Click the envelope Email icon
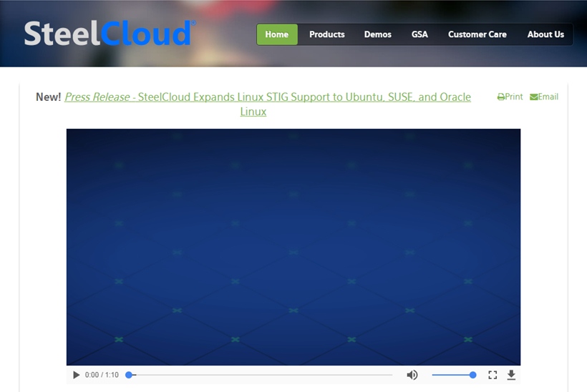The image size is (587, 392). coord(534,97)
